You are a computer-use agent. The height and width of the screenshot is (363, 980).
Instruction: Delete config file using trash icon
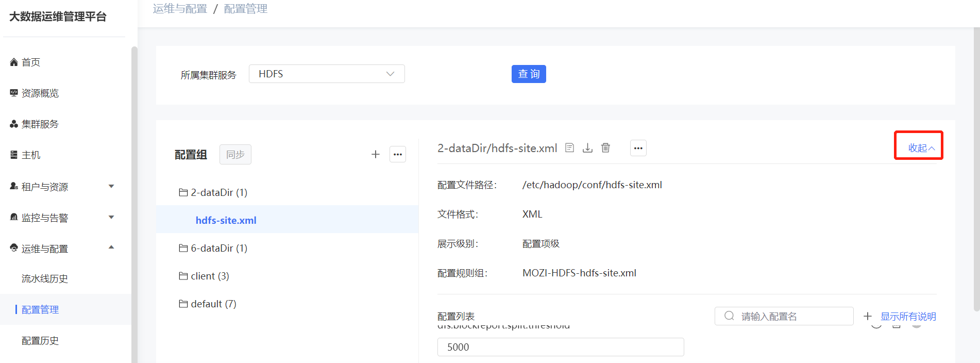(605, 148)
